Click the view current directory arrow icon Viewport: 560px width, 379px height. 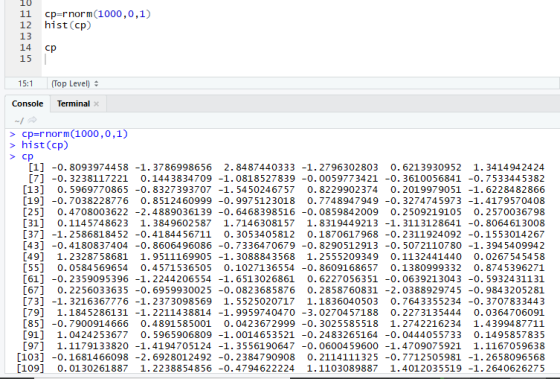coord(32,120)
